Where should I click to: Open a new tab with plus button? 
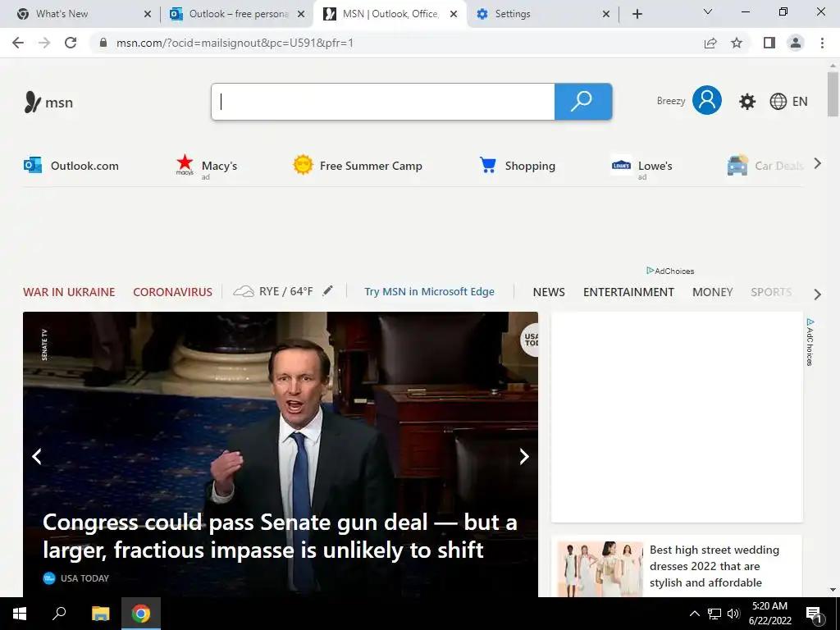(637, 14)
